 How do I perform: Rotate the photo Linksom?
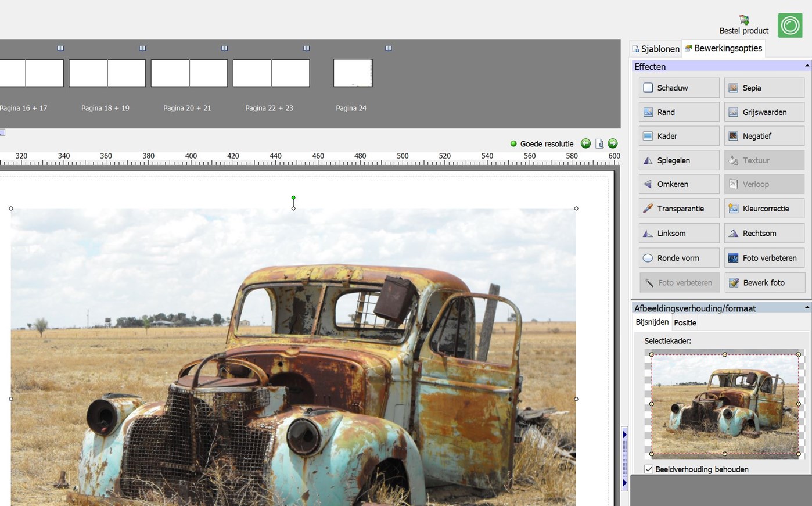678,233
